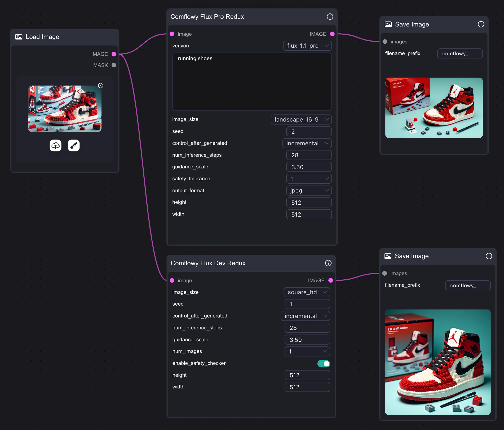Click the image icon beside the Save Image title
This screenshot has height=430, width=504.
388,24
